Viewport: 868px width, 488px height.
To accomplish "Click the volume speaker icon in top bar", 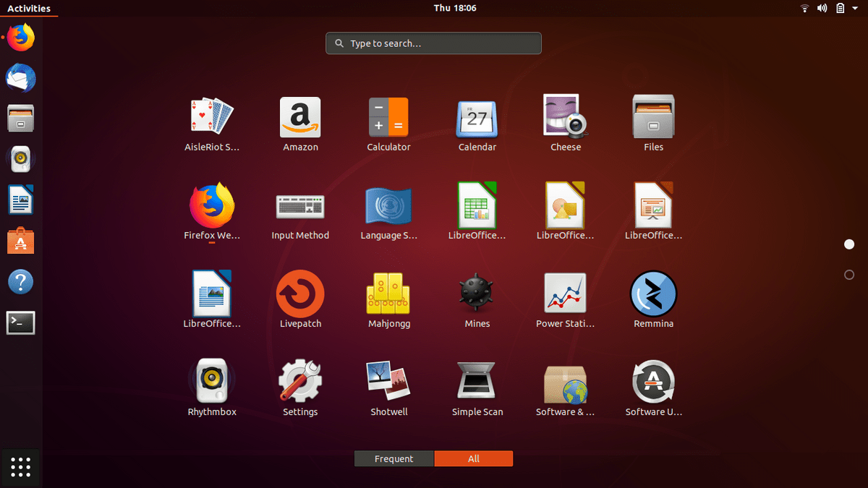I will point(822,8).
